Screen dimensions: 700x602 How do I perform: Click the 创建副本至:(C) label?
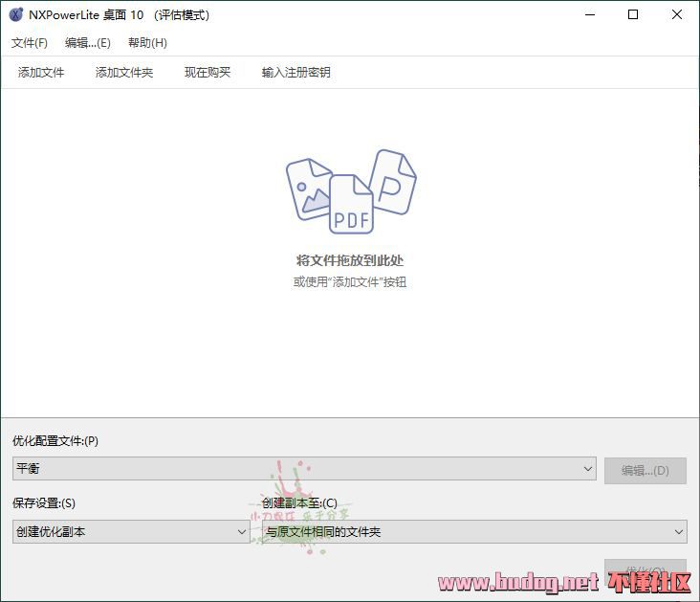(299, 503)
